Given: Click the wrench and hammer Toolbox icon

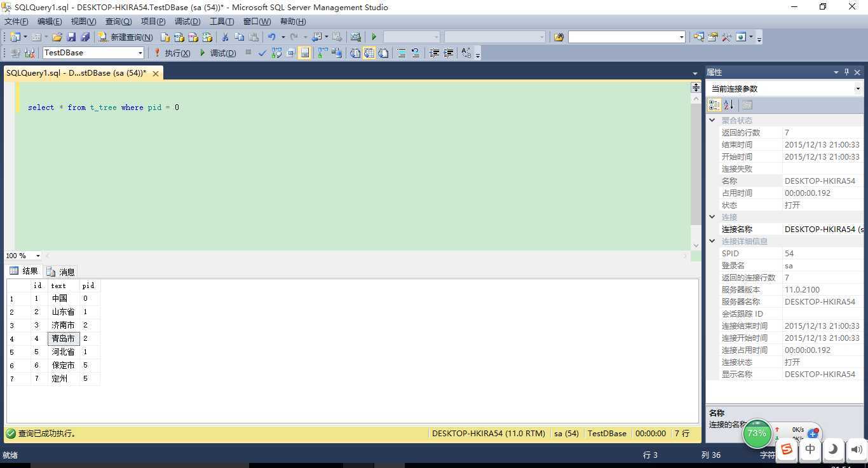Looking at the screenshot, I should click(726, 37).
